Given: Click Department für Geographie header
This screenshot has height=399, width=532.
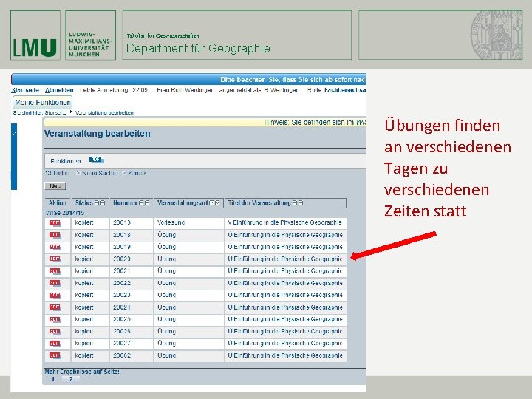Looking at the screenshot, I should pos(198,48).
